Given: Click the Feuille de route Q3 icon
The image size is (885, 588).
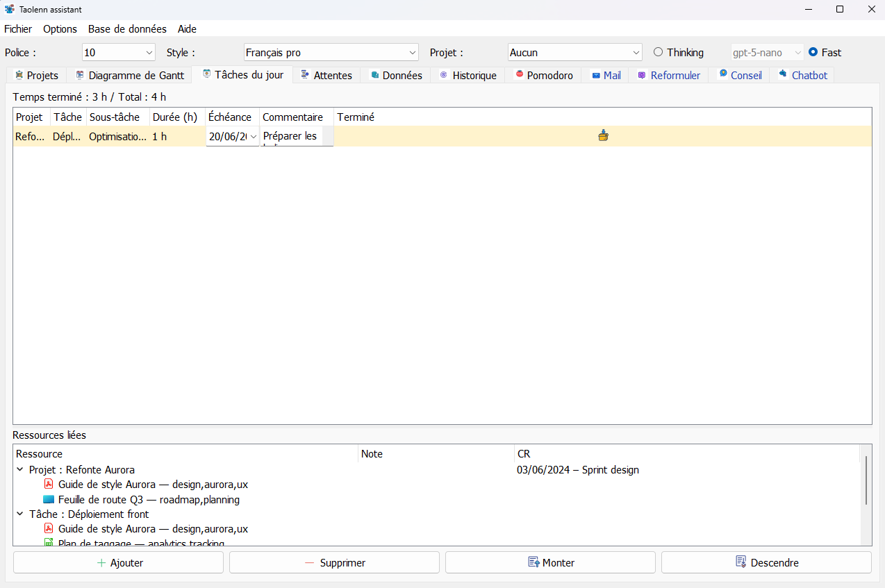Looking at the screenshot, I should (49, 499).
